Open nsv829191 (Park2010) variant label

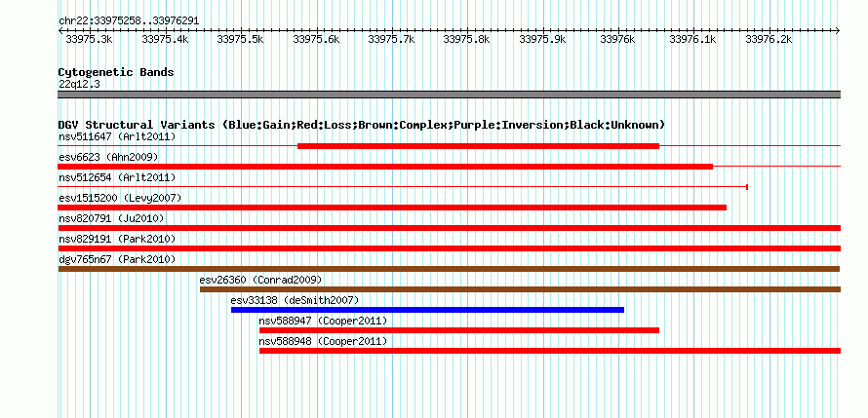pyautogui.click(x=117, y=239)
